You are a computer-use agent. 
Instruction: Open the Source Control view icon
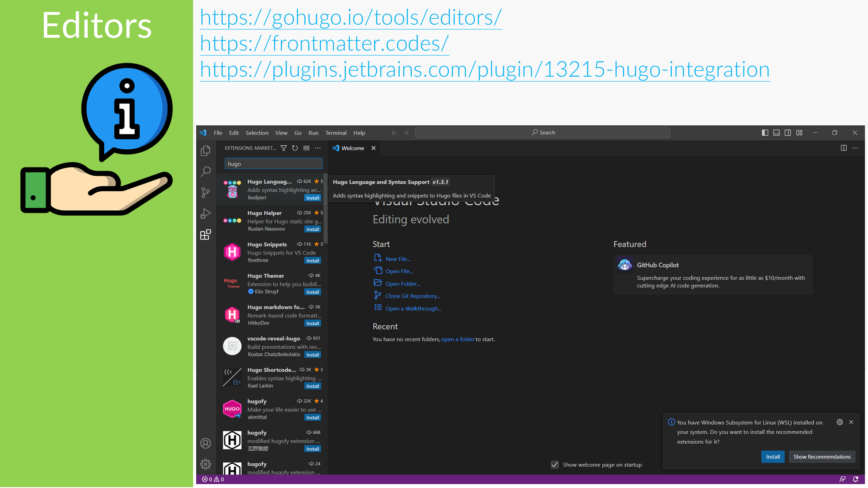pos(206,192)
